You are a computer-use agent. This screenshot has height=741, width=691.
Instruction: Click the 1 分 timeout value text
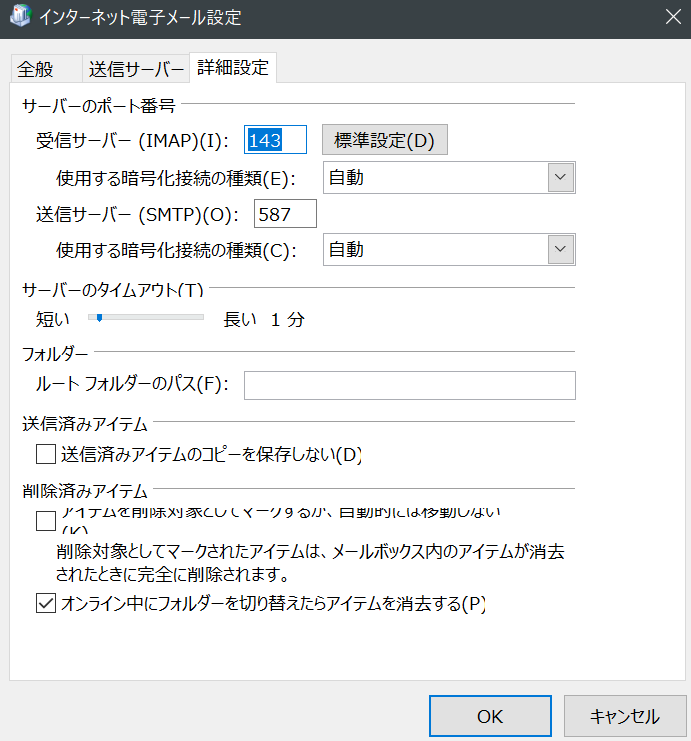tap(287, 319)
